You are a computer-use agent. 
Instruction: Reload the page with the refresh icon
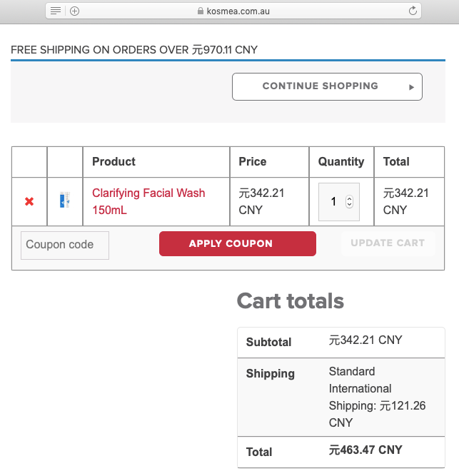413,11
